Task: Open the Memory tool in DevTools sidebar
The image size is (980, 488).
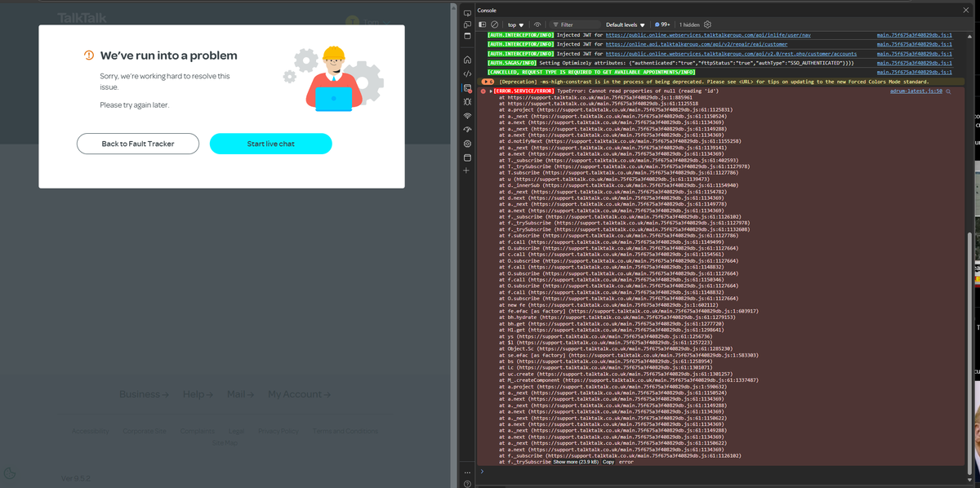Action: (467, 144)
